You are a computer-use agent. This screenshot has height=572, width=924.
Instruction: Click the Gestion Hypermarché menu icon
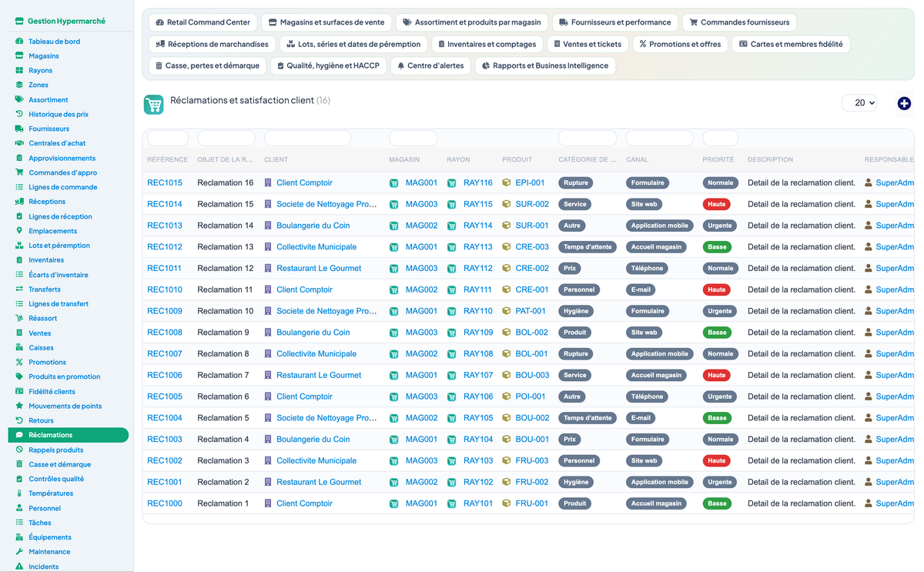19,22
